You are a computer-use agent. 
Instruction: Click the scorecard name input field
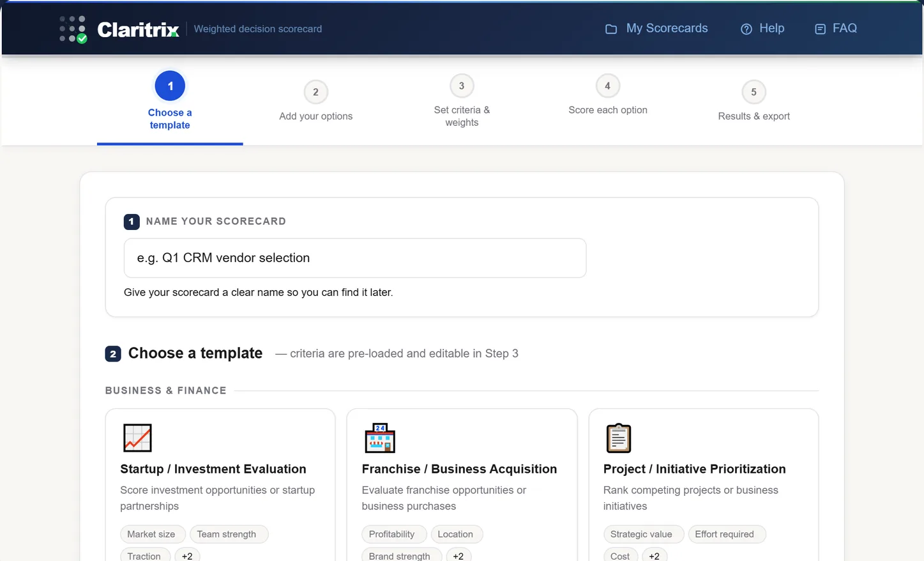355,258
